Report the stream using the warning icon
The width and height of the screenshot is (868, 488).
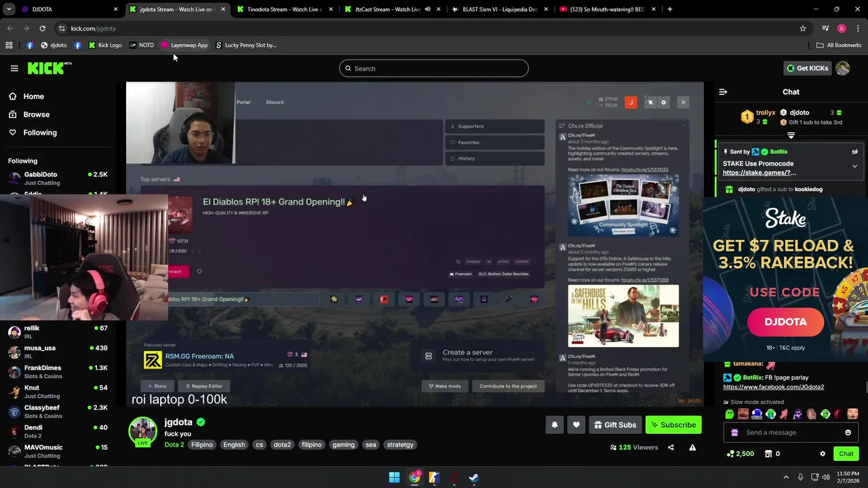pyautogui.click(x=692, y=447)
